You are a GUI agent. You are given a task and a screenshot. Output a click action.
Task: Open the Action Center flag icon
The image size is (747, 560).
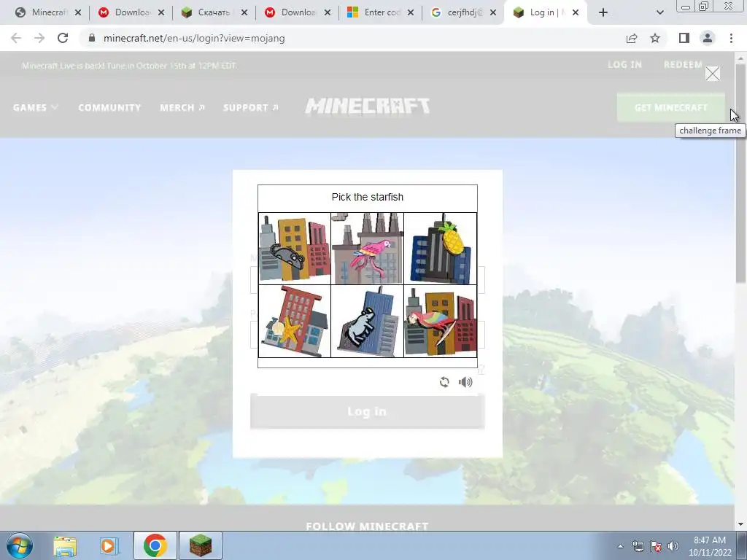point(656,546)
